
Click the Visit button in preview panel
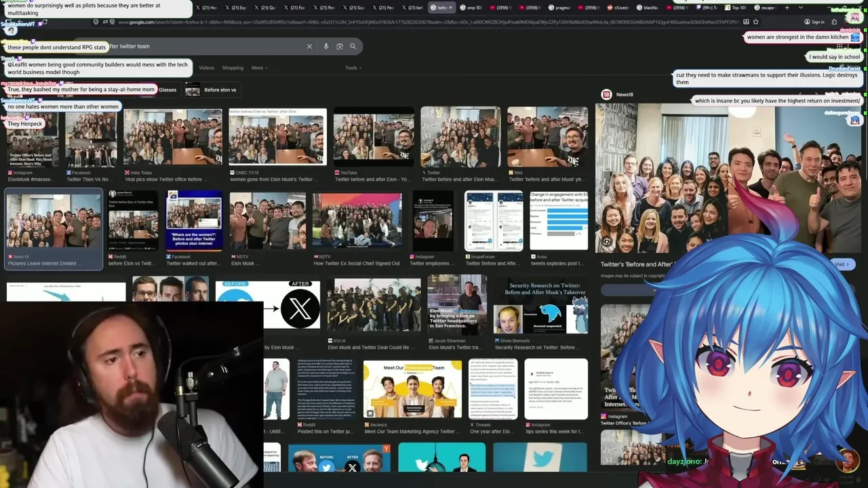pyautogui.click(x=842, y=264)
